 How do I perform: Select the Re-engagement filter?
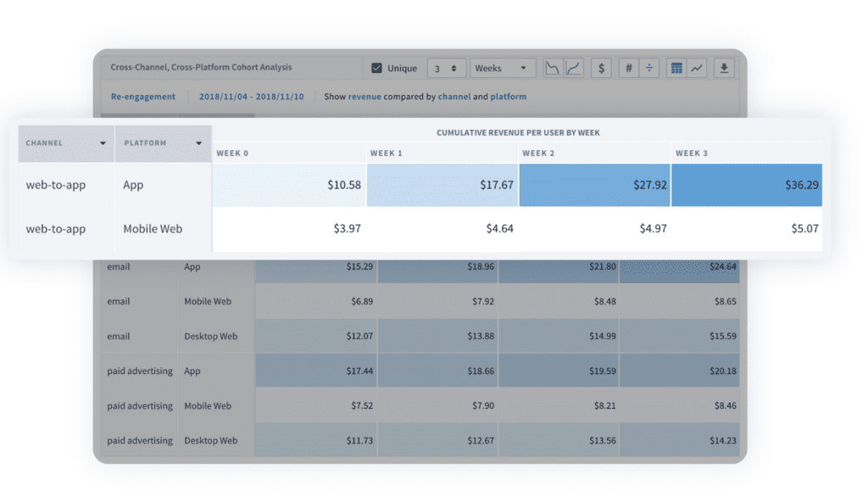143,96
